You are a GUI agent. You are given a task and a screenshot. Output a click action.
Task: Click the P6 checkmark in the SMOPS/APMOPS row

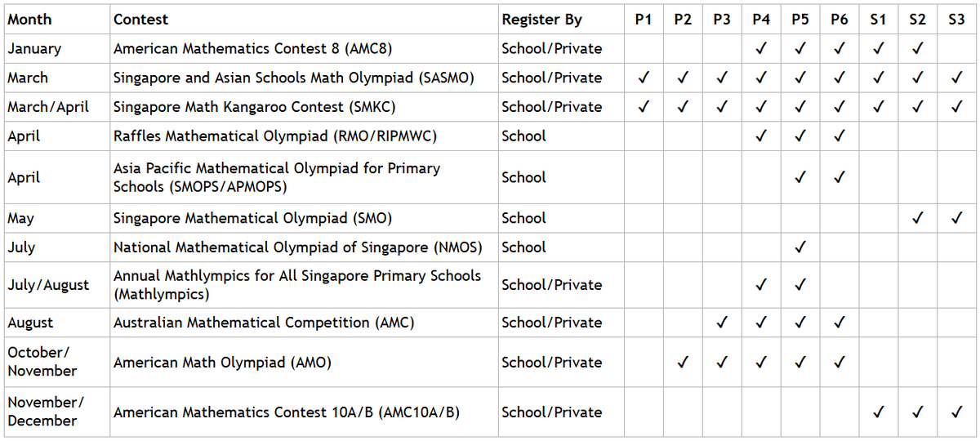coord(840,177)
